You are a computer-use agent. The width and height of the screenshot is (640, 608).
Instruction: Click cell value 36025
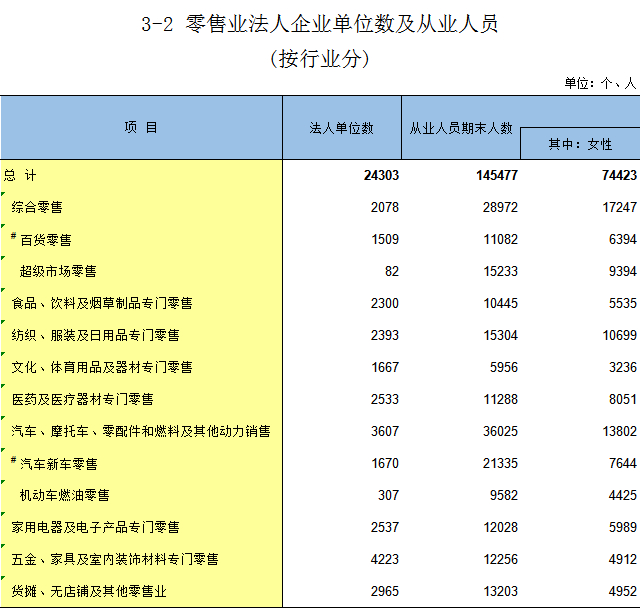coord(500,431)
